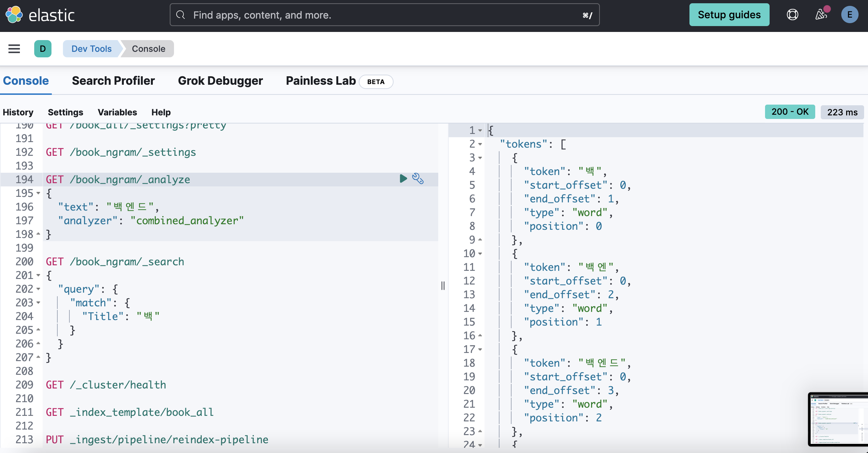
Task: Toggle fold arrow at output line 9
Action: click(480, 240)
